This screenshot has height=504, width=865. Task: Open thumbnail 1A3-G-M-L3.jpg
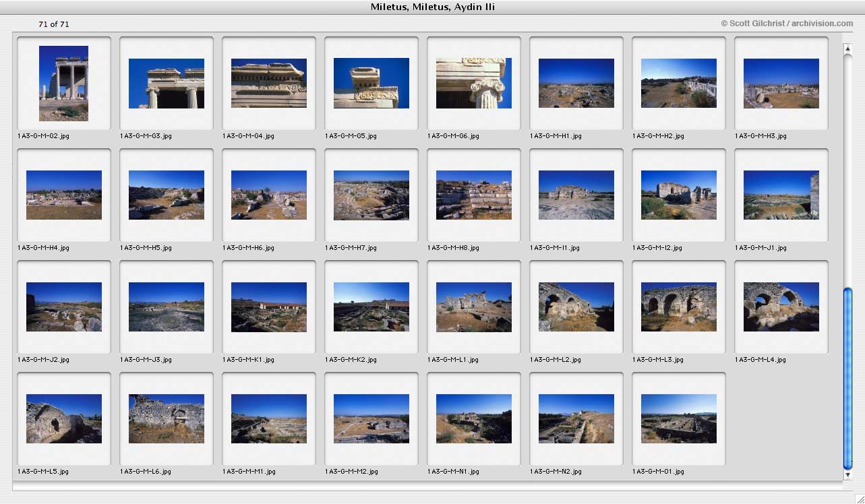tap(679, 307)
